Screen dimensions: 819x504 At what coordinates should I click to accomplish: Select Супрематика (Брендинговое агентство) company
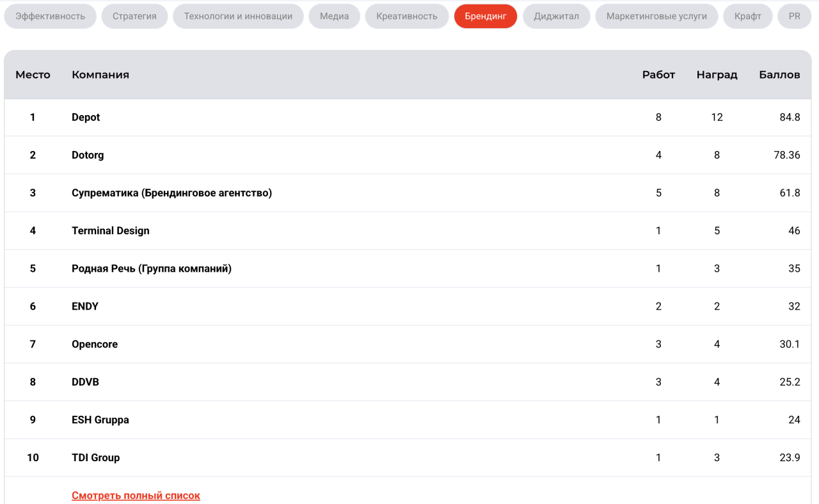[x=171, y=193]
